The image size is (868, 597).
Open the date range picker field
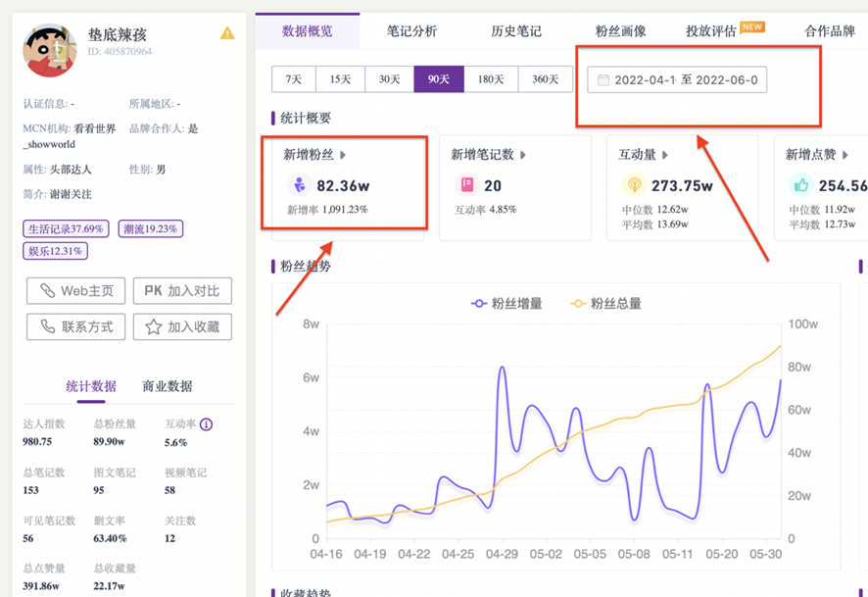(x=676, y=79)
